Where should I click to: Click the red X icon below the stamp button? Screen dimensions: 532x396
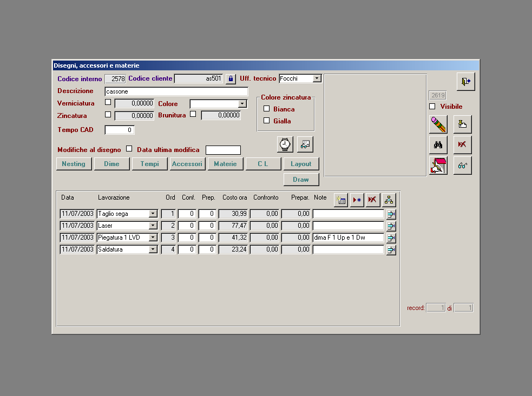pyautogui.click(x=462, y=145)
